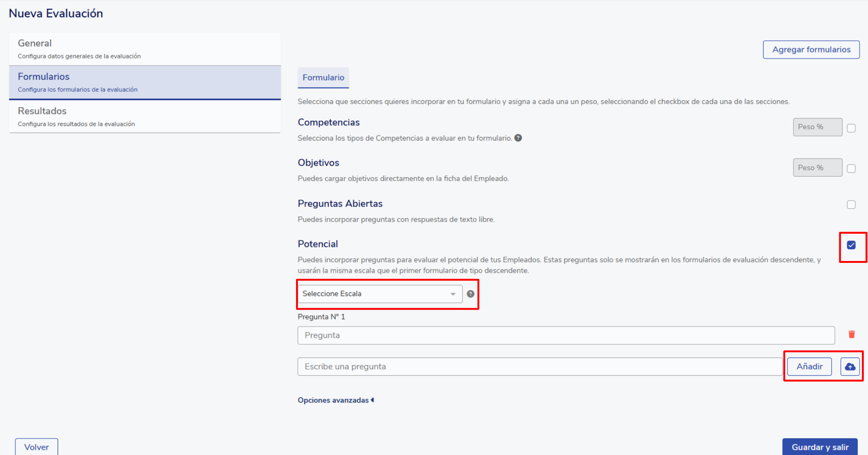Select the Formularios sidebar item
This screenshot has height=455, width=868.
[145, 82]
